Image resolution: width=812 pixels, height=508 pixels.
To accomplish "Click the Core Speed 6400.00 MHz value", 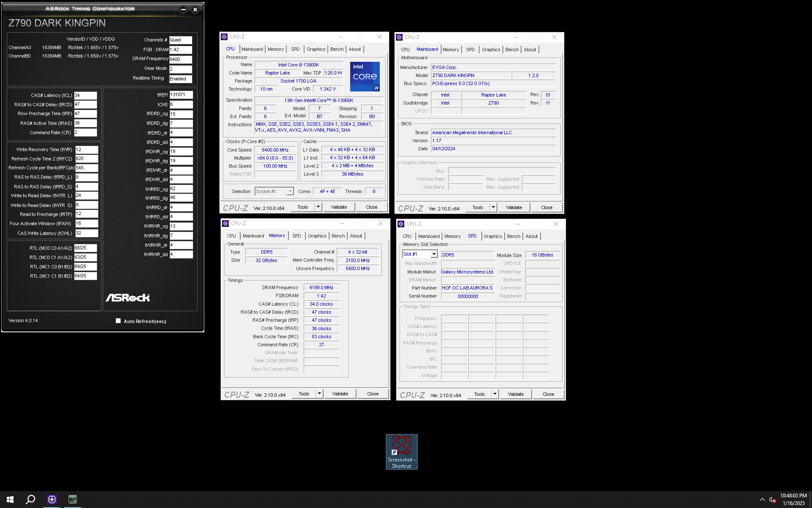I will click(275, 150).
